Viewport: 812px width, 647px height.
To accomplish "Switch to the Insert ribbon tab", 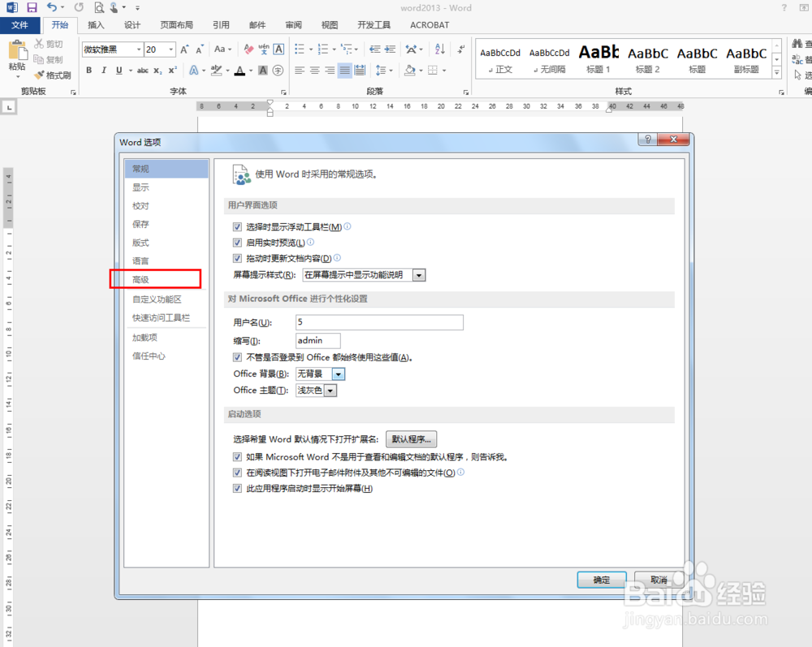I will 96,25.
